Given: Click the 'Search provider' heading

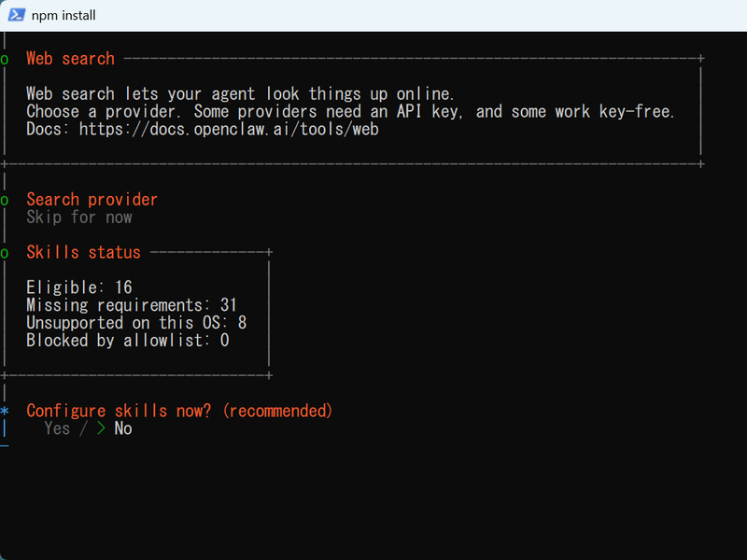Looking at the screenshot, I should pos(92,200).
